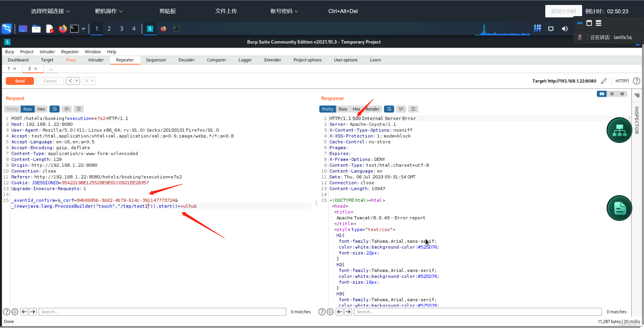Switch response view to Pretty
644x328 pixels.
pos(327,109)
